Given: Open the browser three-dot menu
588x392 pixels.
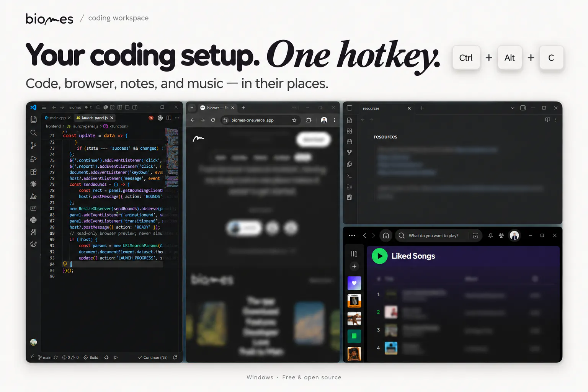Looking at the screenshot, I should pos(335,120).
